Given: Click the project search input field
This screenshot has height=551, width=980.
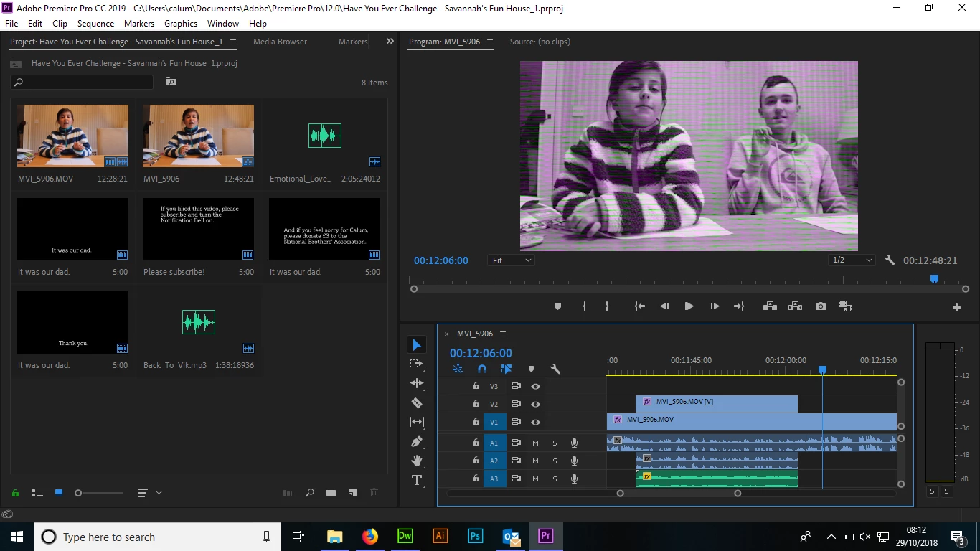Looking at the screenshot, I should point(82,83).
